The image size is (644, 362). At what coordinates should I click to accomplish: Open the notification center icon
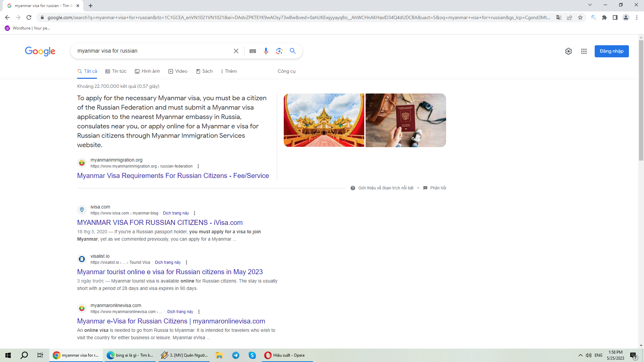click(x=633, y=355)
